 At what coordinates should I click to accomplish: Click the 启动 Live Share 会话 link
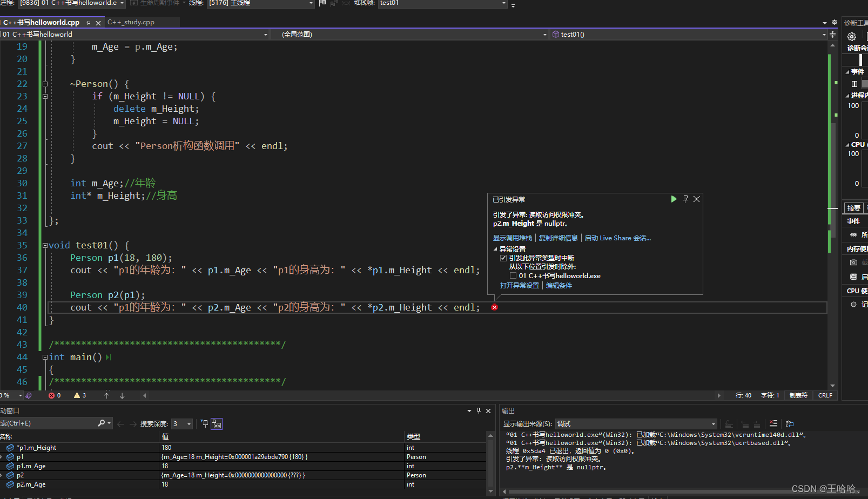[617, 238]
